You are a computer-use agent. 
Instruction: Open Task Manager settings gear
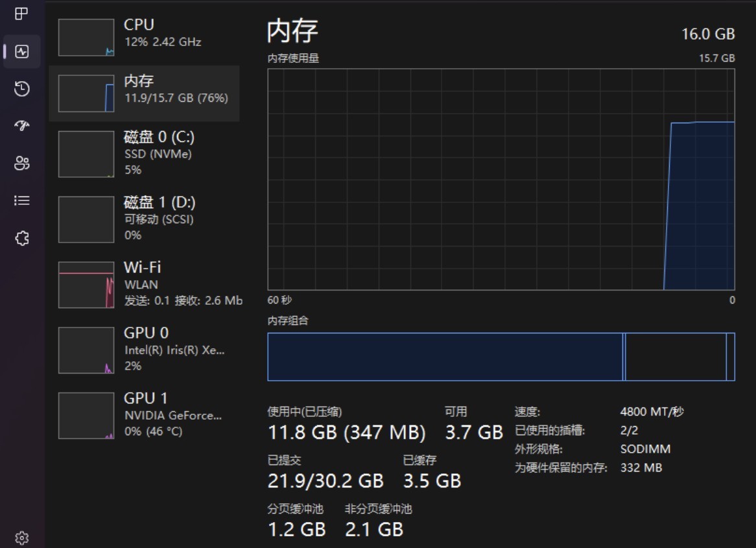point(22,538)
